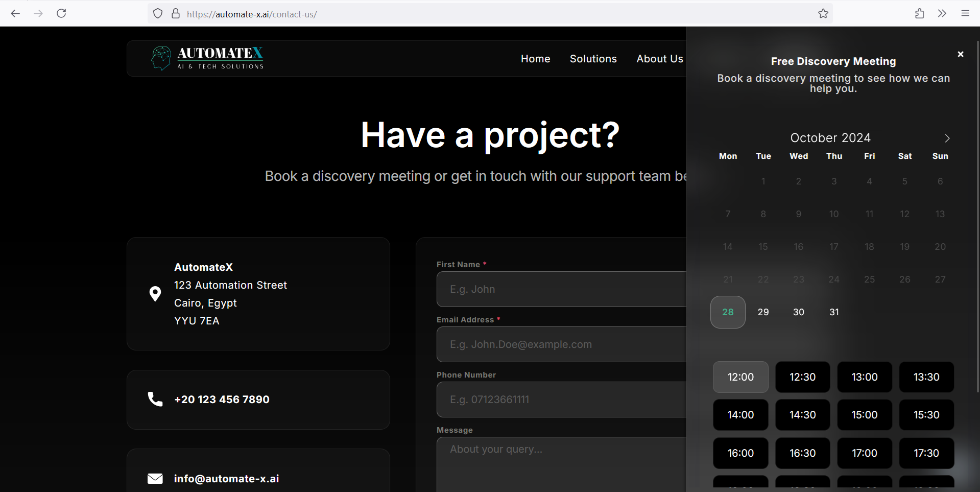Click the booking panel vertical scrollbar
980x492 pixels.
click(x=977, y=215)
